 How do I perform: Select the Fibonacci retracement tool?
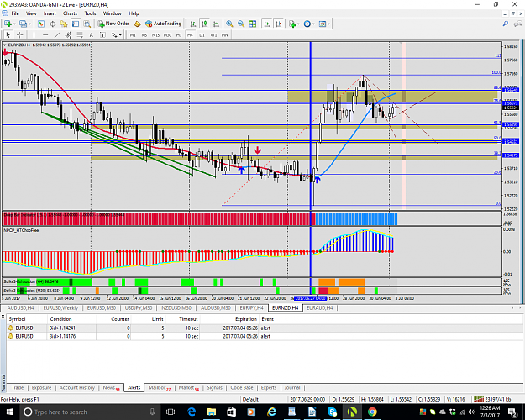pos(80,34)
